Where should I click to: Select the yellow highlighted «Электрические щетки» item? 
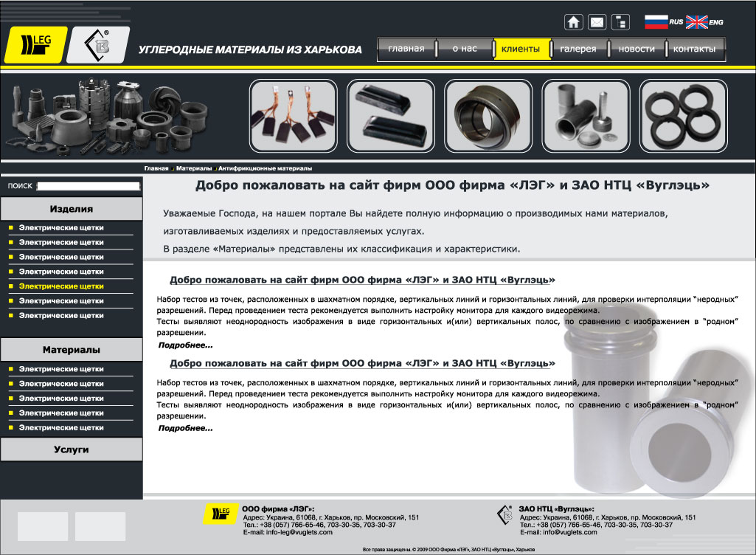tap(61, 286)
